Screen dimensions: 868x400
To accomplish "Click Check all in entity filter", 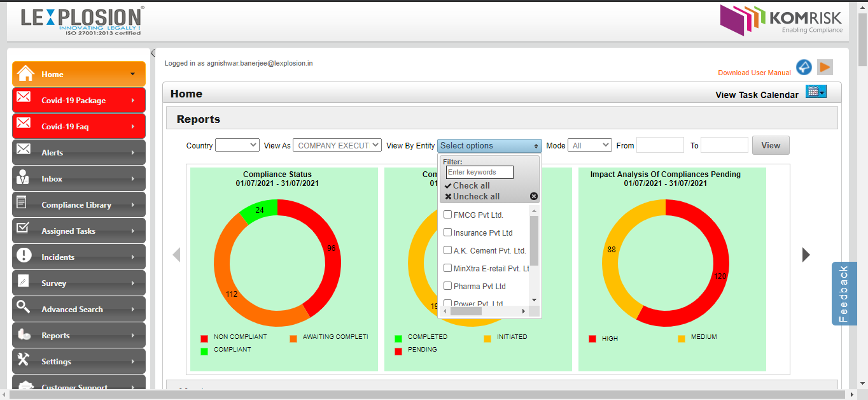I will 467,185.
